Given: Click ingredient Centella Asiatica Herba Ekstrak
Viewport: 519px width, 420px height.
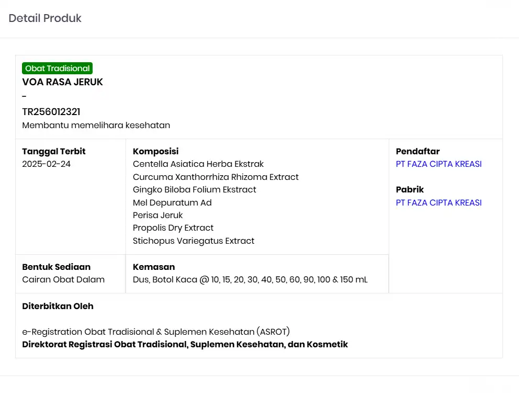Looking at the screenshot, I should 198,164.
